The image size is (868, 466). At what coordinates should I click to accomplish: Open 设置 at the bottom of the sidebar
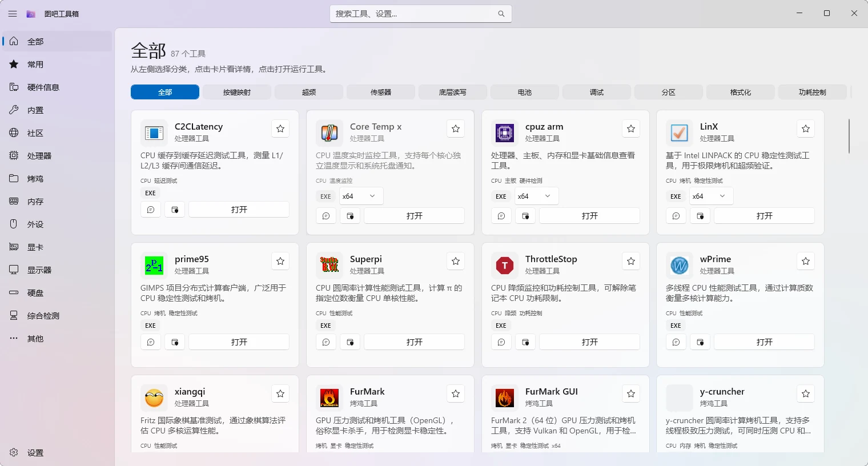[x=57, y=453]
